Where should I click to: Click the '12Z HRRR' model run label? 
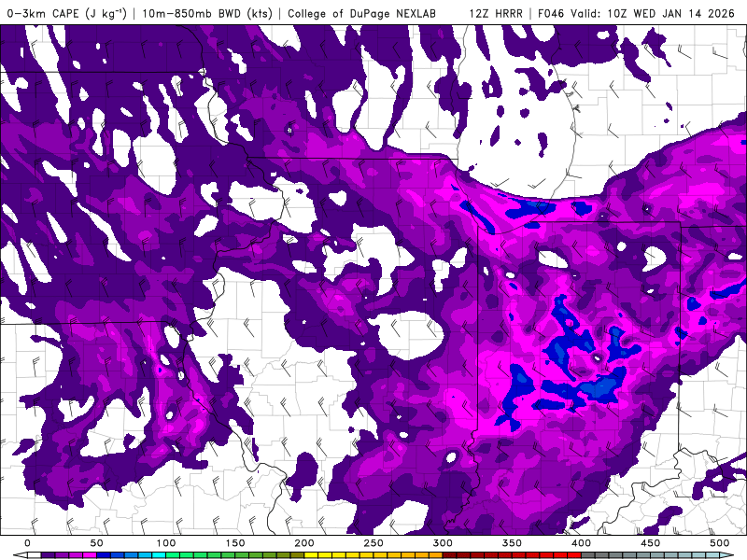point(496,13)
